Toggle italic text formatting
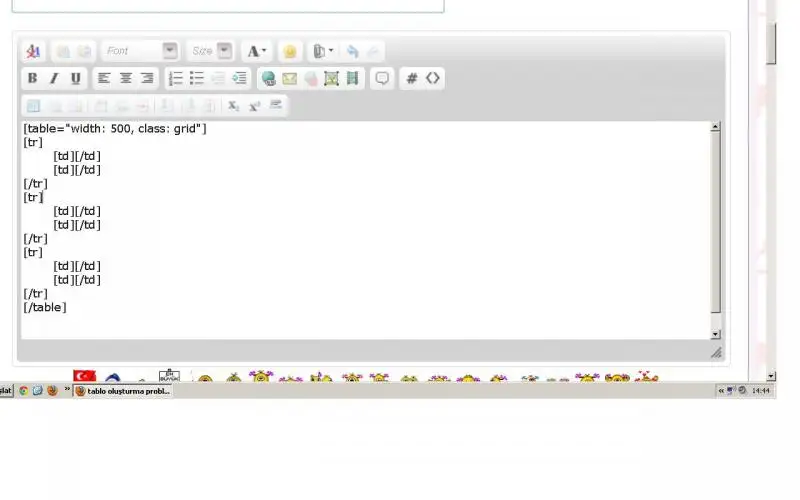Viewport: 800px width, 500px height. (x=54, y=78)
